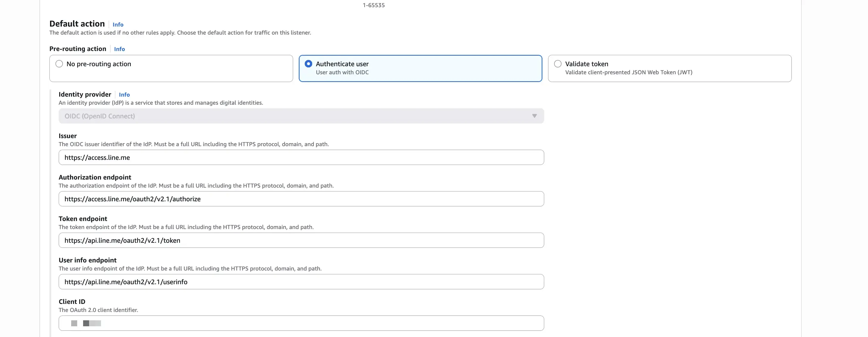Click the userinfo endpoint URL text

pyautogui.click(x=126, y=282)
